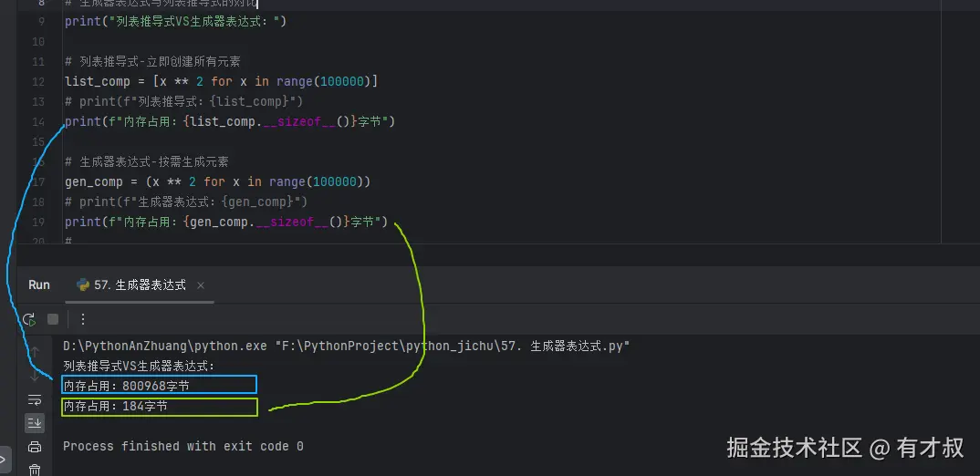The image size is (980, 476).
Task: Click line number 17 in gutter
Action: point(37,181)
